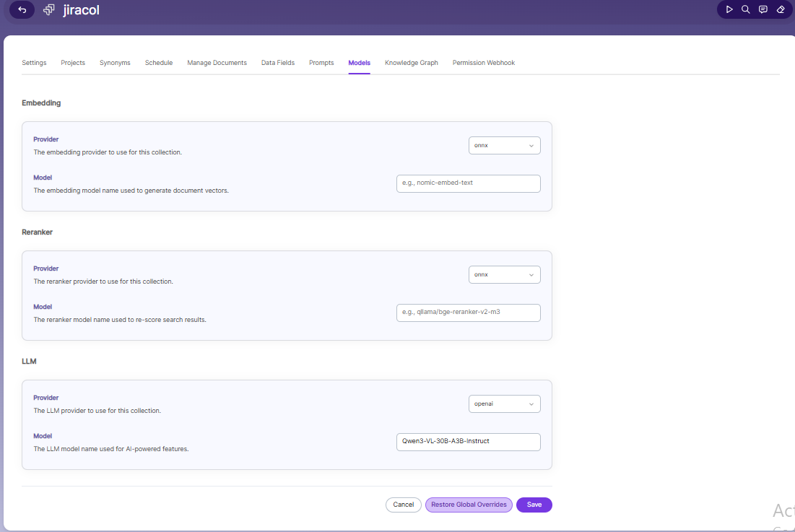Click the back arrow button
This screenshot has height=532, width=795.
click(22, 9)
